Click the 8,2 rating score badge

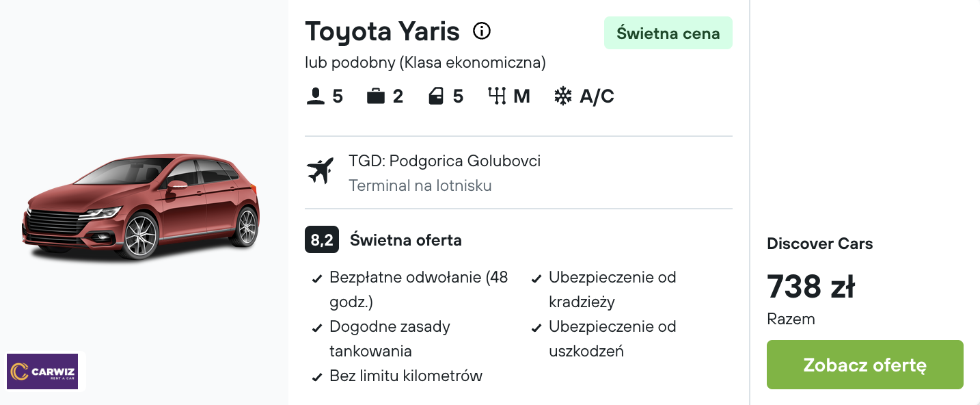click(322, 240)
